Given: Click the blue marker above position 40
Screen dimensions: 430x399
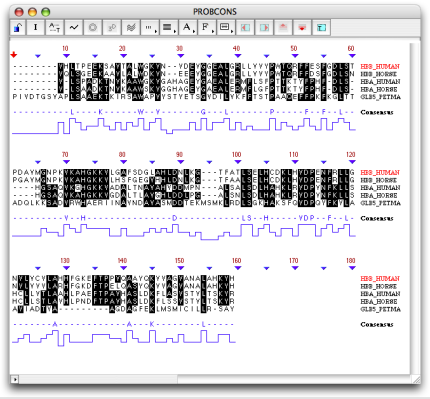Looking at the screenshot, I should click(238, 56).
